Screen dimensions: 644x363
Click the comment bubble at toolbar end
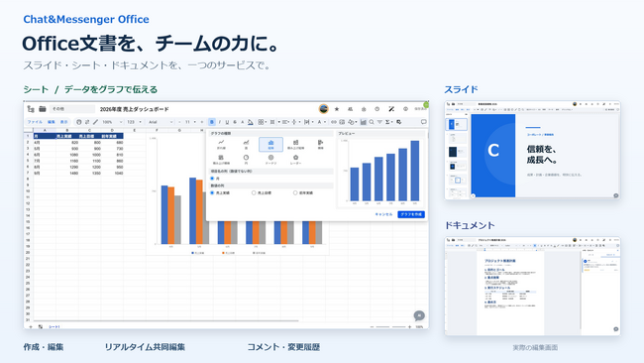point(423,122)
